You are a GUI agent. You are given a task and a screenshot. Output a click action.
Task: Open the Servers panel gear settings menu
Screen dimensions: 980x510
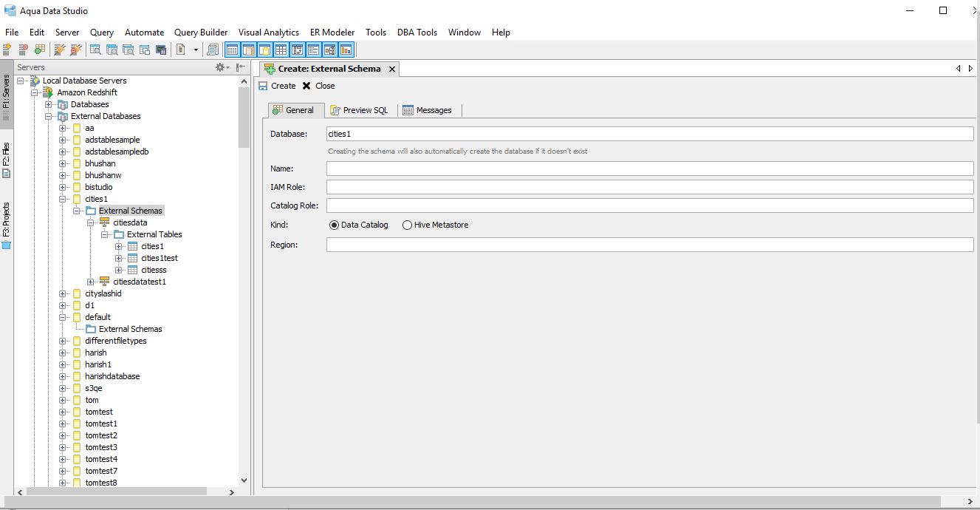pos(222,67)
